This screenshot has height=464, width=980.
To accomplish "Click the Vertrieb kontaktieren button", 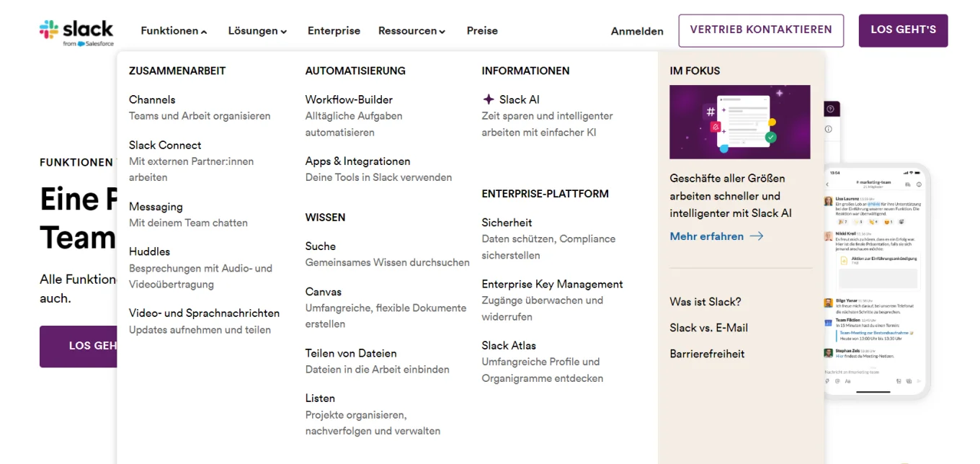I will (761, 30).
